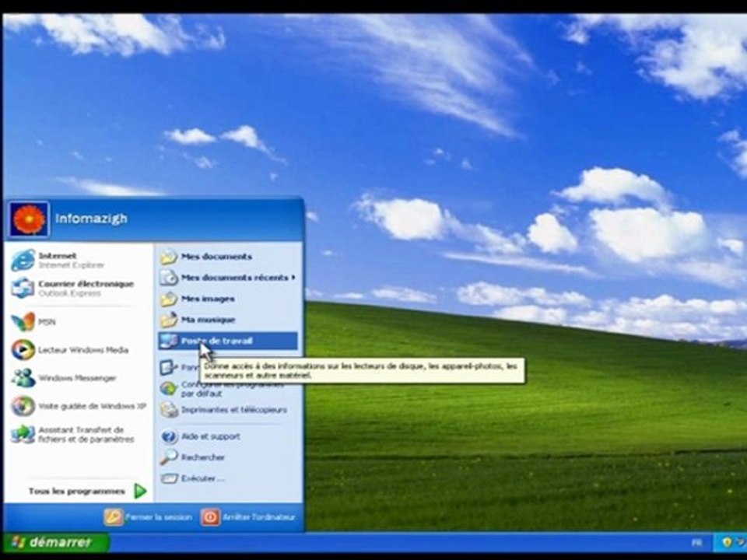Click the Infomazigh user flower picture
747x560 pixels.
[29, 219]
